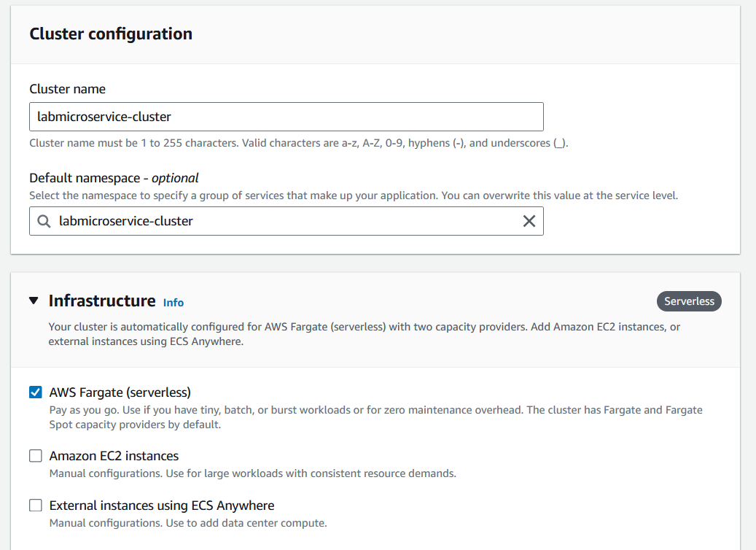Enable the Amazon EC2 instances checkbox

click(x=36, y=456)
